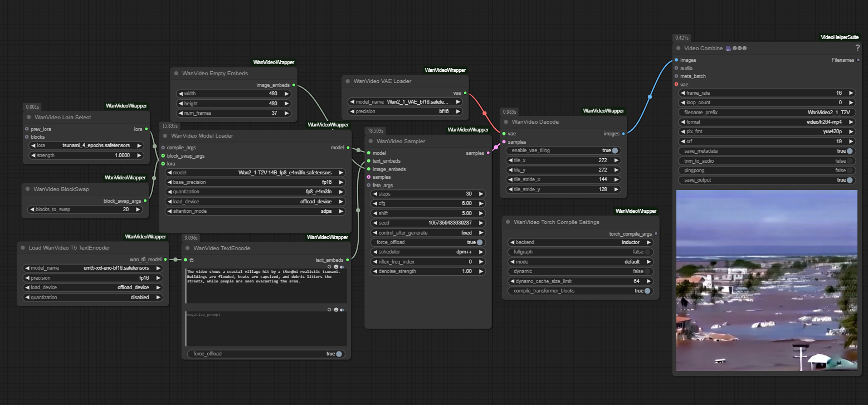Click the speaker icon above the positive prompt

click(342, 267)
